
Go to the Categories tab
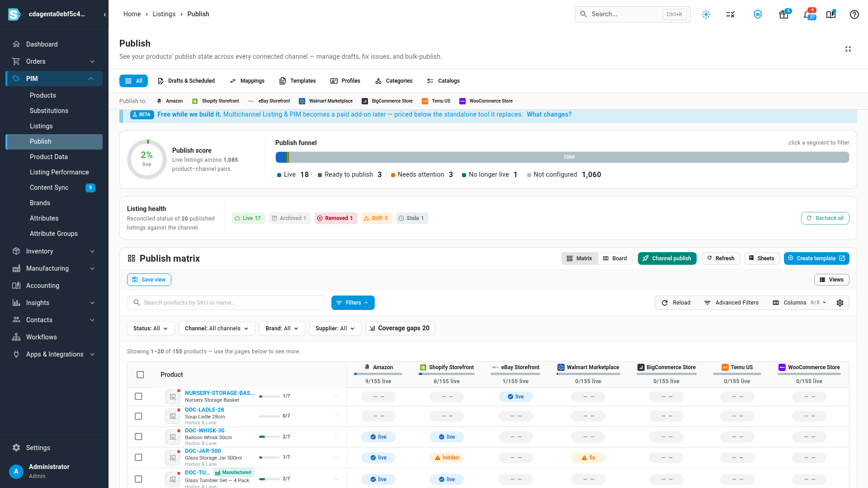pos(394,81)
